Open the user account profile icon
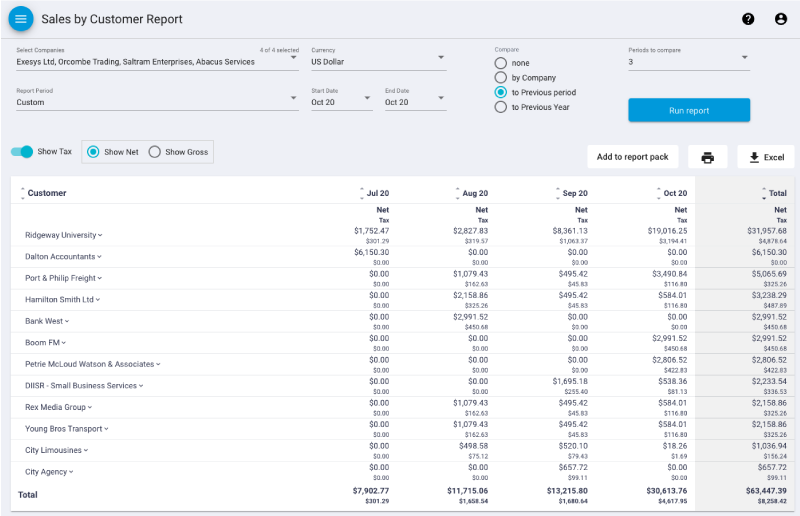This screenshot has width=800, height=516. 781,19
